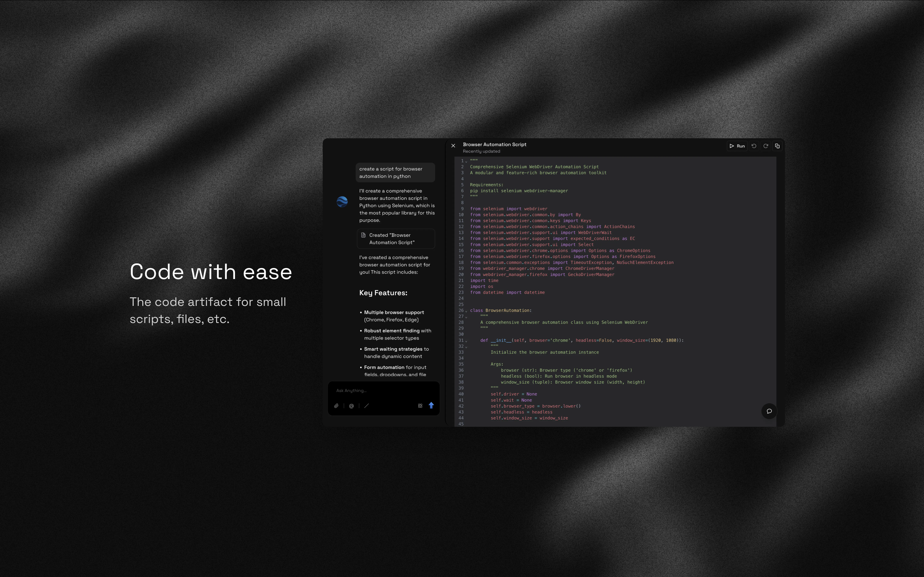Redo the code change

(765, 146)
